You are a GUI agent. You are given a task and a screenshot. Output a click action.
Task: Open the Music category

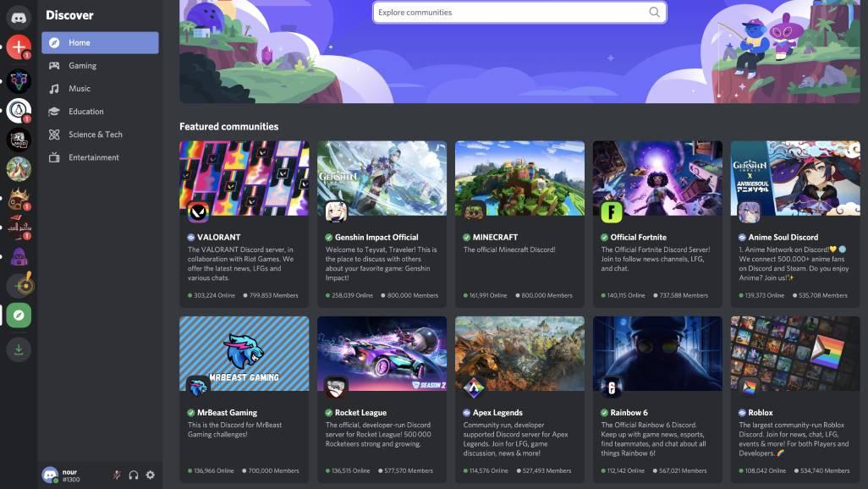100,89
